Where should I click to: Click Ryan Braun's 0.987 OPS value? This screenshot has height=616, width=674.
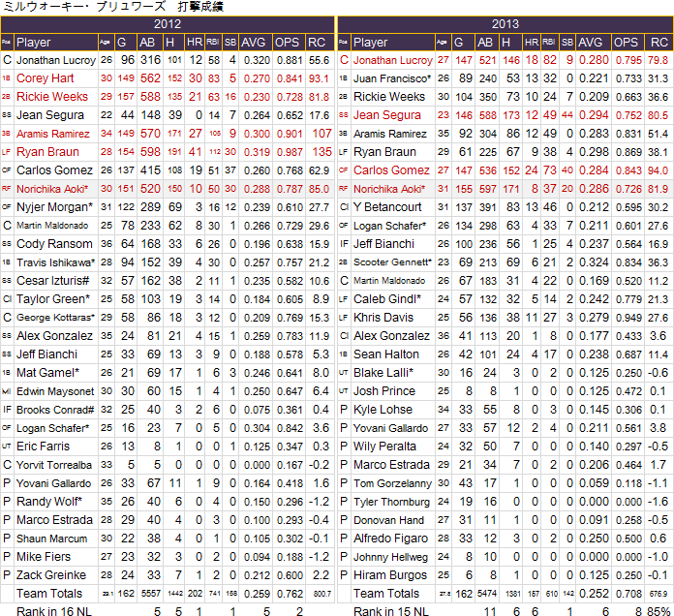click(290, 152)
